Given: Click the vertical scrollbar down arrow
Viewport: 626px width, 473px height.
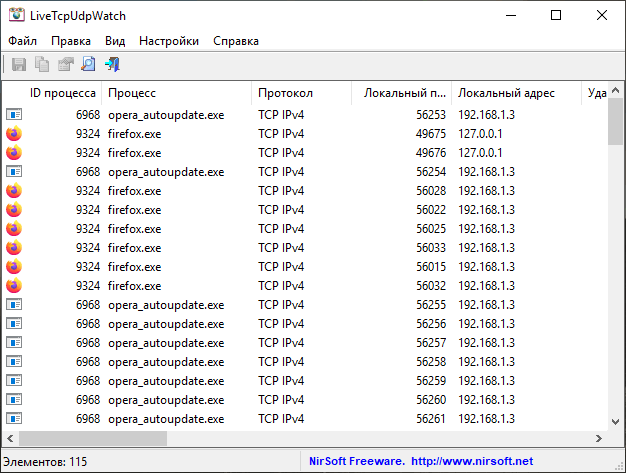Looking at the screenshot, I should coord(616,422).
